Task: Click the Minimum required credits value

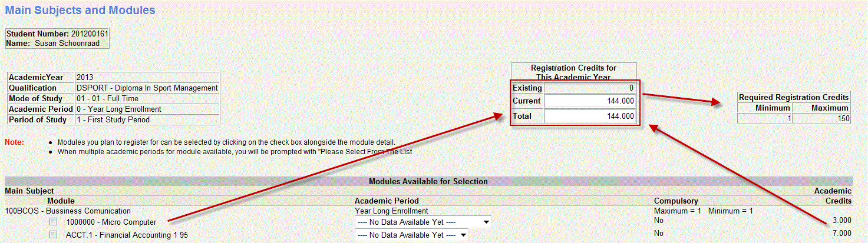Action: [x=764, y=118]
